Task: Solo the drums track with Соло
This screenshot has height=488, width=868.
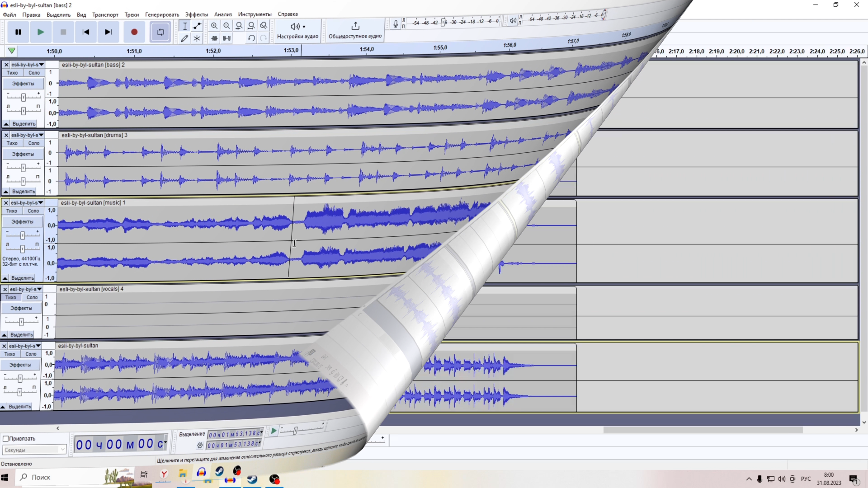Action: tap(34, 143)
